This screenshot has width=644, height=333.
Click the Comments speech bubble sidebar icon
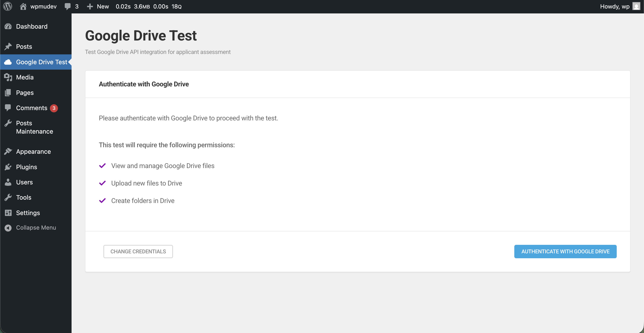click(x=8, y=108)
